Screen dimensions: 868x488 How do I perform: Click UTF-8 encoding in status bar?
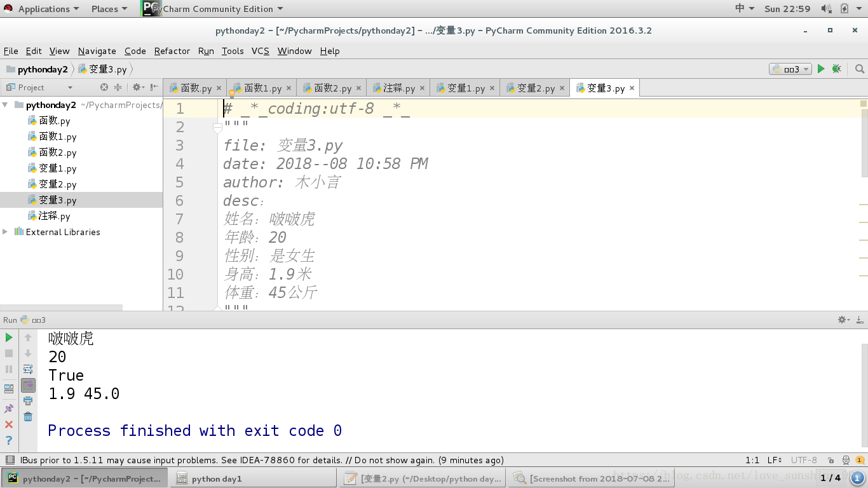(x=804, y=460)
